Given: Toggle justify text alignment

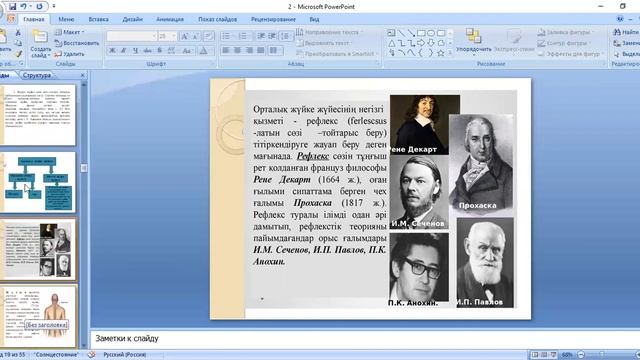Looking at the screenshot, I should (x=261, y=50).
